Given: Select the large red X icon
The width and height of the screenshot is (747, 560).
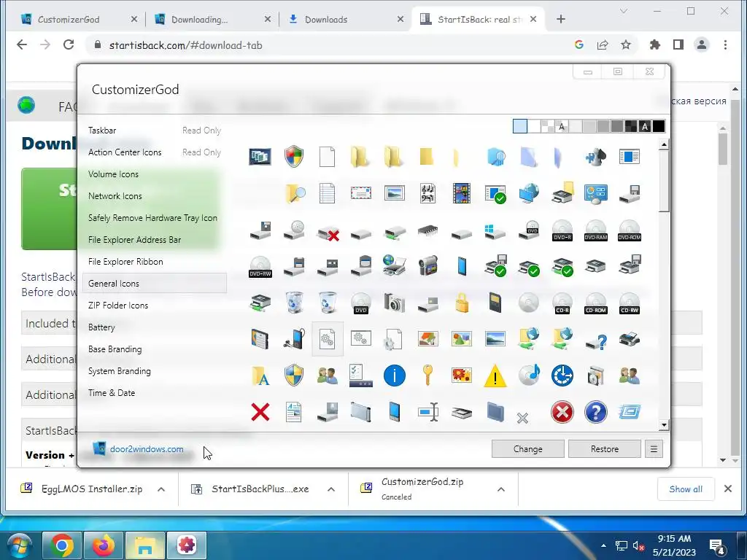Looking at the screenshot, I should (x=260, y=412).
